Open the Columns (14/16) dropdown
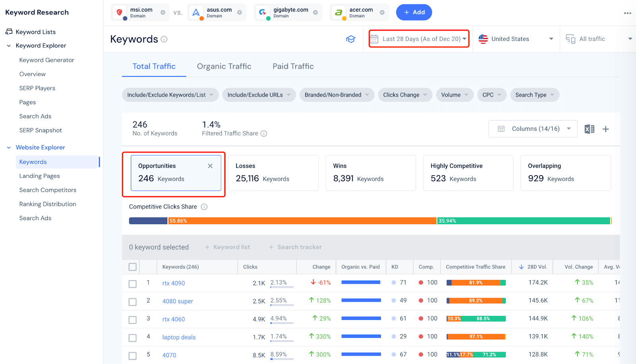Image resolution: width=636 pixels, height=364 pixels. click(x=533, y=129)
